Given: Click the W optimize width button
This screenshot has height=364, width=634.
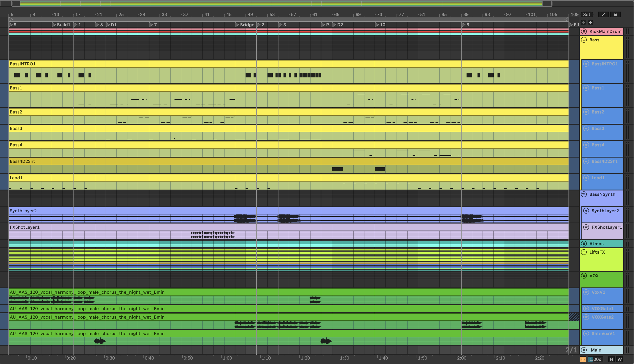Looking at the screenshot, I should click(620, 359).
